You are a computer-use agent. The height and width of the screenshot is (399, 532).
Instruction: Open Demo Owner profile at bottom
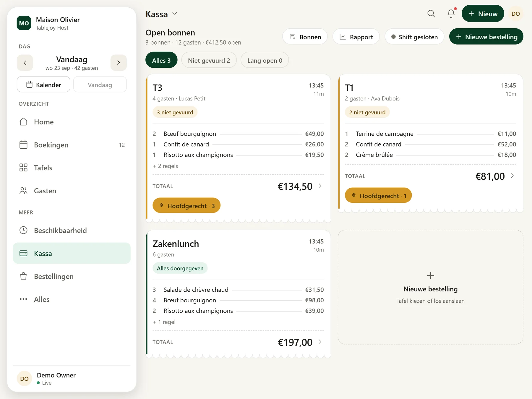(72, 379)
